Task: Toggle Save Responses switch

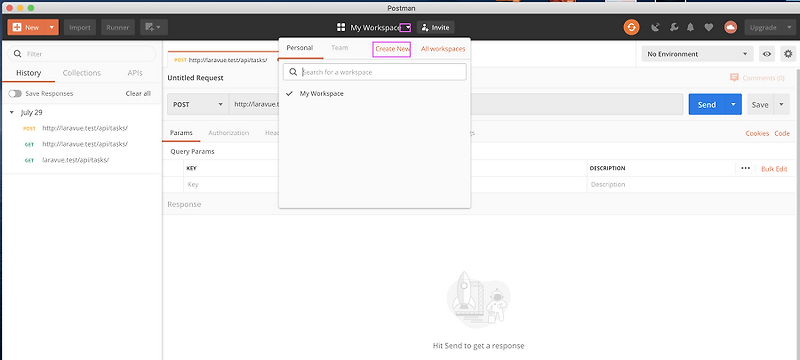Action: [15, 94]
